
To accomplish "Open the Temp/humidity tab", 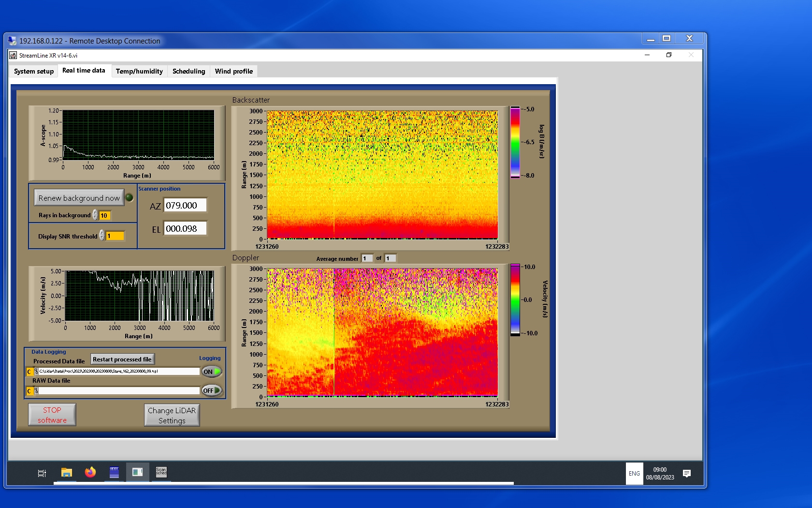I will pos(139,71).
